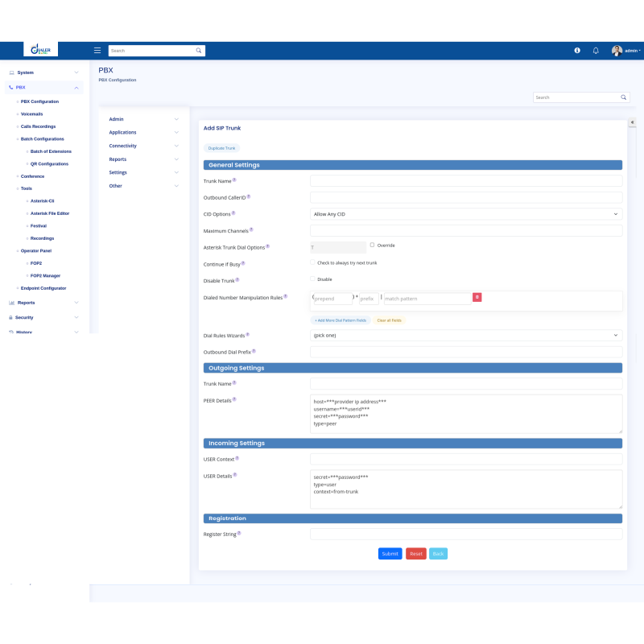Screen dimensions: 644x644
Task: Open the info circle icon in header
Action: click(577, 50)
